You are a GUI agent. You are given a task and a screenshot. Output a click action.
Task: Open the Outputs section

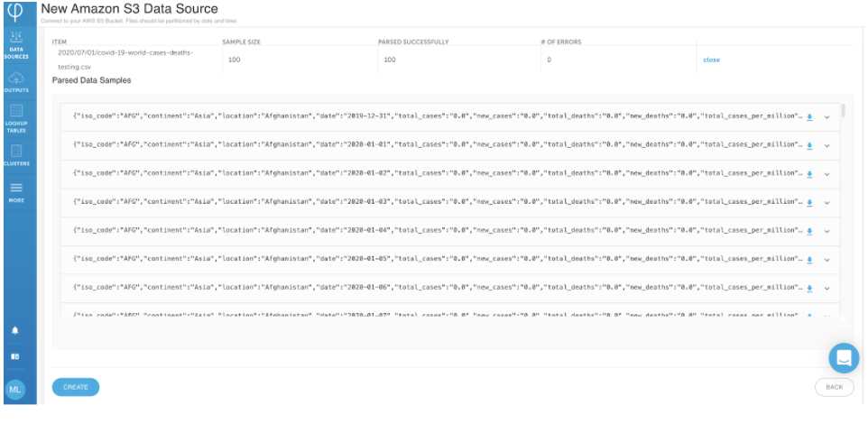click(16, 82)
